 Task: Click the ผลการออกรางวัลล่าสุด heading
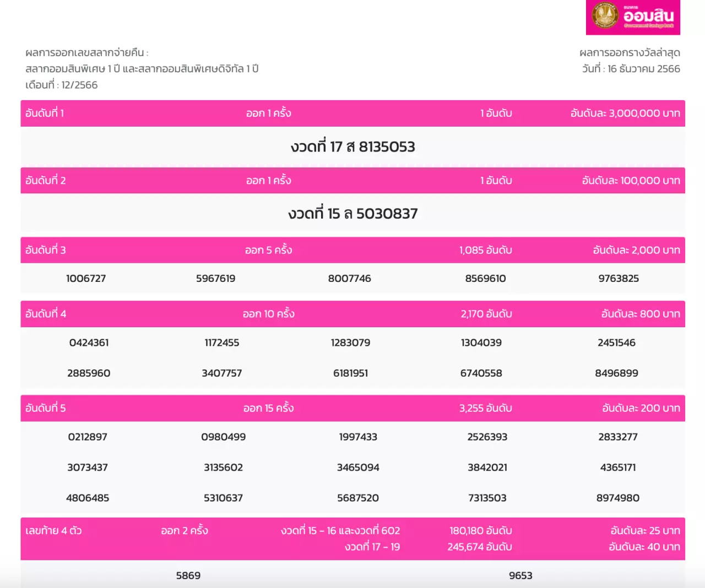click(x=630, y=53)
